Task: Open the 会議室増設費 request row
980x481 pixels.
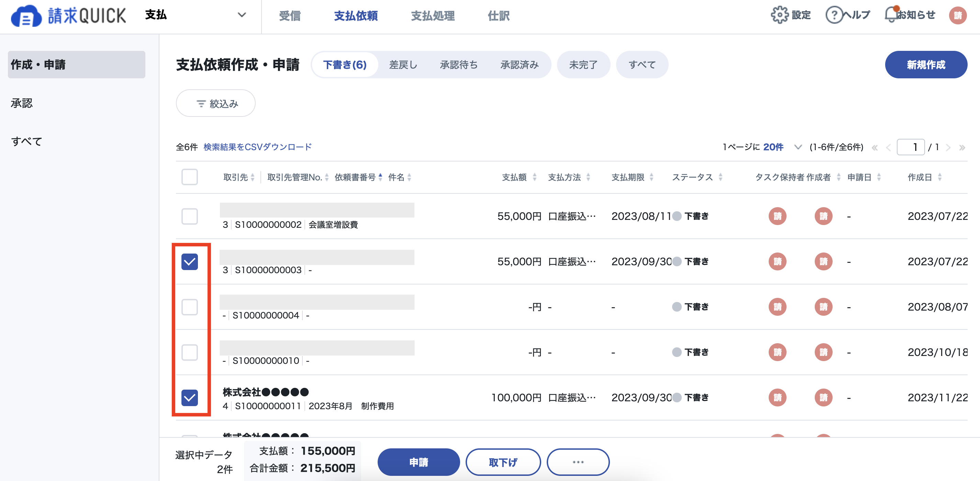Action: pyautogui.click(x=571, y=216)
